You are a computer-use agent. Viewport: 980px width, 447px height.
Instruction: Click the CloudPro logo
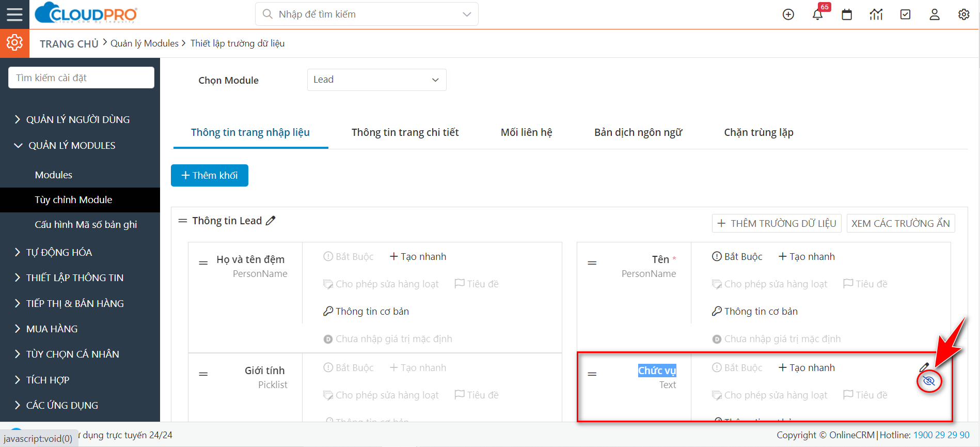[x=86, y=13]
